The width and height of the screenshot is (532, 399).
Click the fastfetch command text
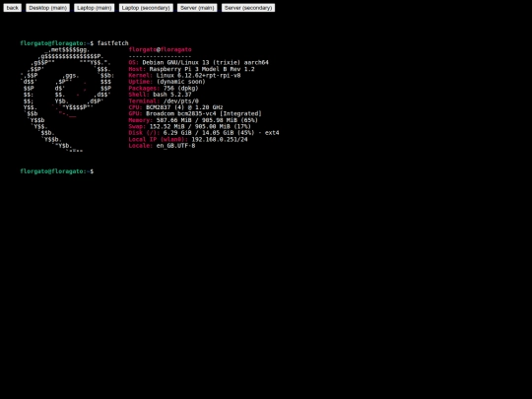pos(113,43)
